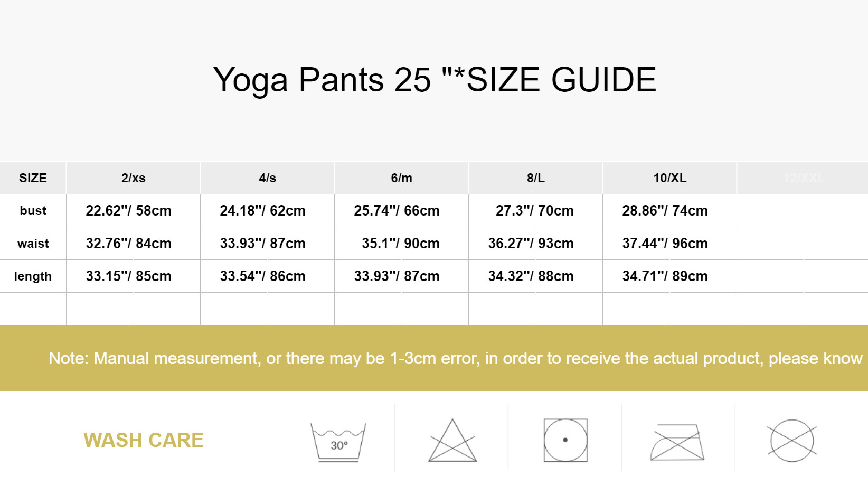Click the do-not-dry-clean circle icon
The image size is (868, 485).
click(x=792, y=441)
